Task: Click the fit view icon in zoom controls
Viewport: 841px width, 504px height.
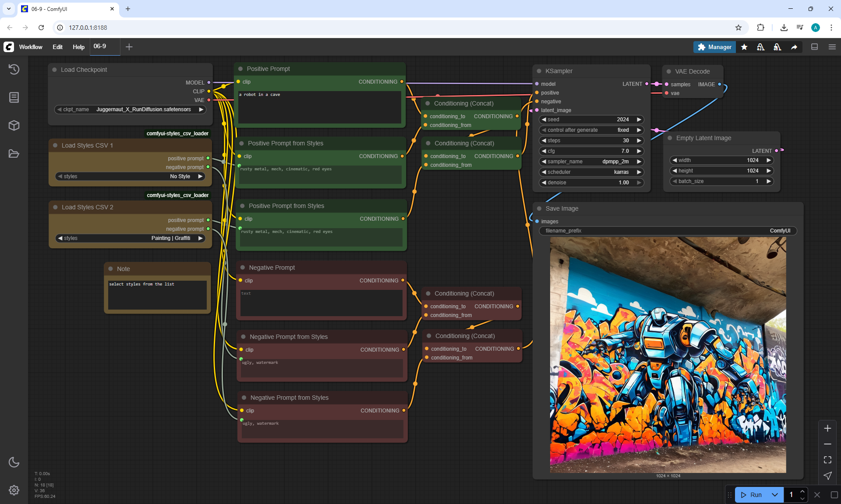Action: (827, 460)
